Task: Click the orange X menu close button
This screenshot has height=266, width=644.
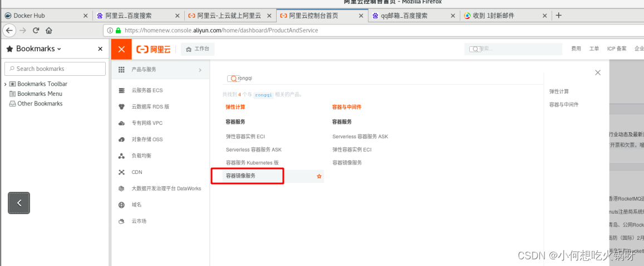Action: click(x=121, y=50)
